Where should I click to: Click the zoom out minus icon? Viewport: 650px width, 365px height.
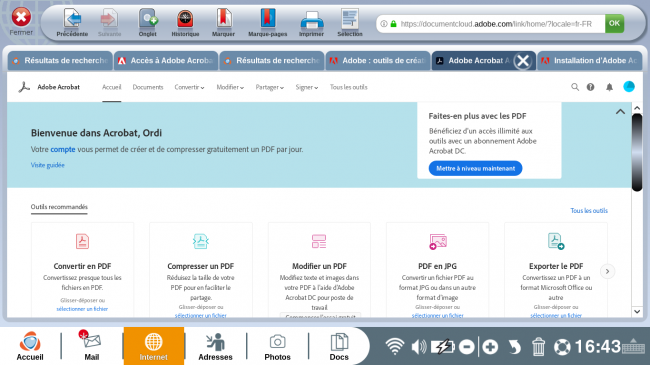click(x=467, y=347)
